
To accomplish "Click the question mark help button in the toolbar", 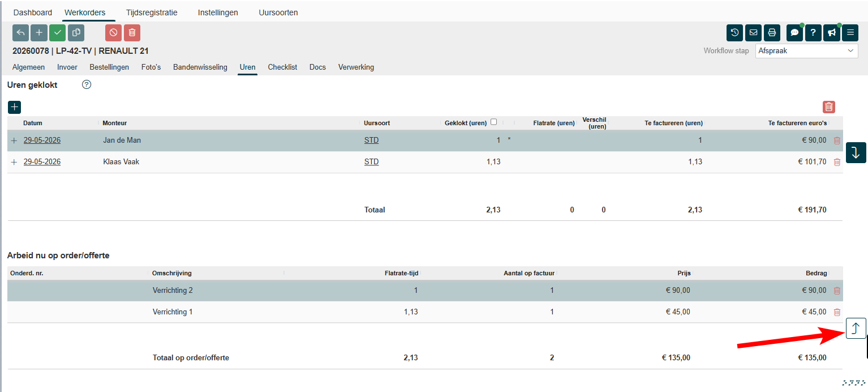I will pyautogui.click(x=813, y=33).
